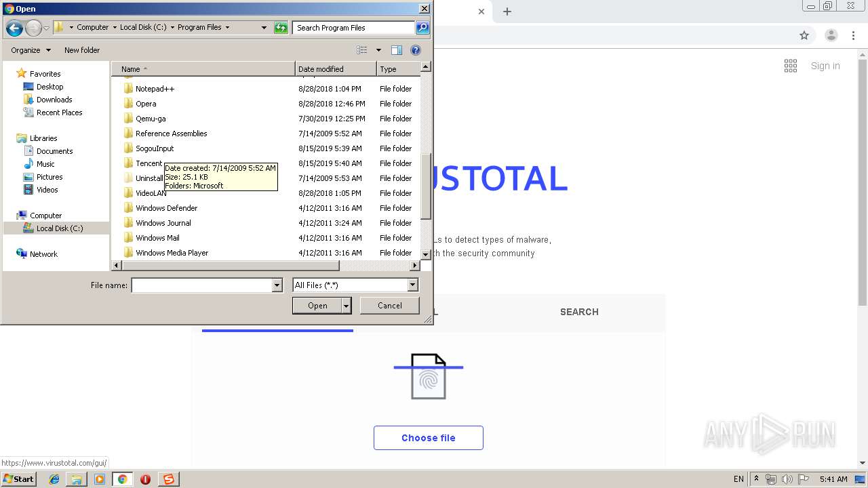Viewport: 868px width, 488px height.
Task: Sort by the Name column header
Action: tap(203, 69)
